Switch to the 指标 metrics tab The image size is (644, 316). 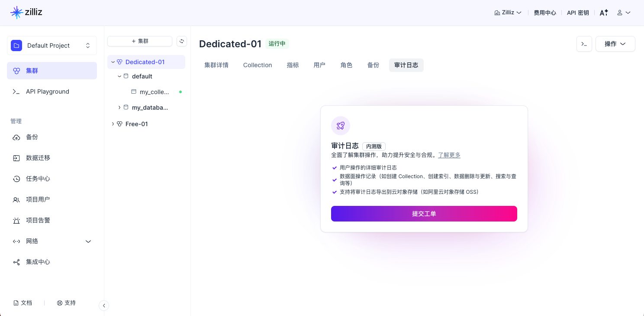pyautogui.click(x=293, y=65)
